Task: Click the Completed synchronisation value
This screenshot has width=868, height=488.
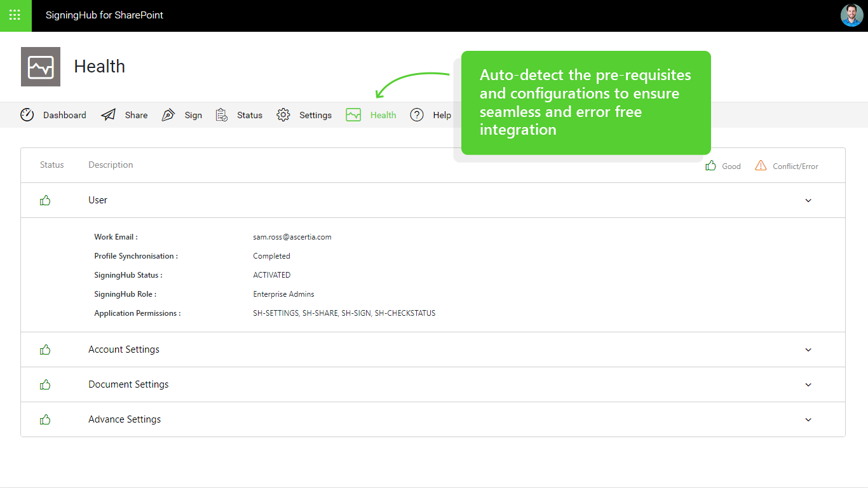Action: (271, 256)
